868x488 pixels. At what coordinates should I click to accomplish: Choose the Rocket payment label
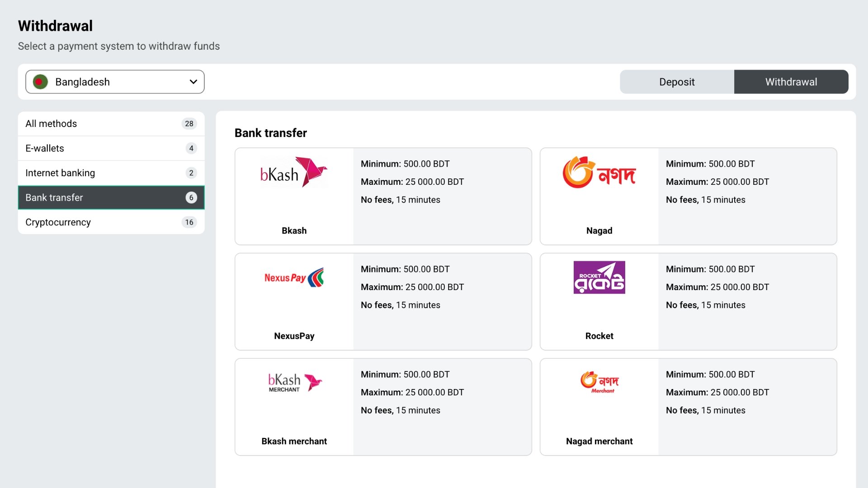coord(599,336)
